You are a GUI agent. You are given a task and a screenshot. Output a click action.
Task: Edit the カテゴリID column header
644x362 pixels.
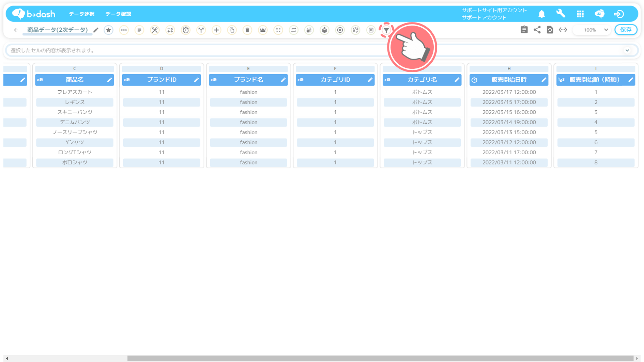click(370, 80)
